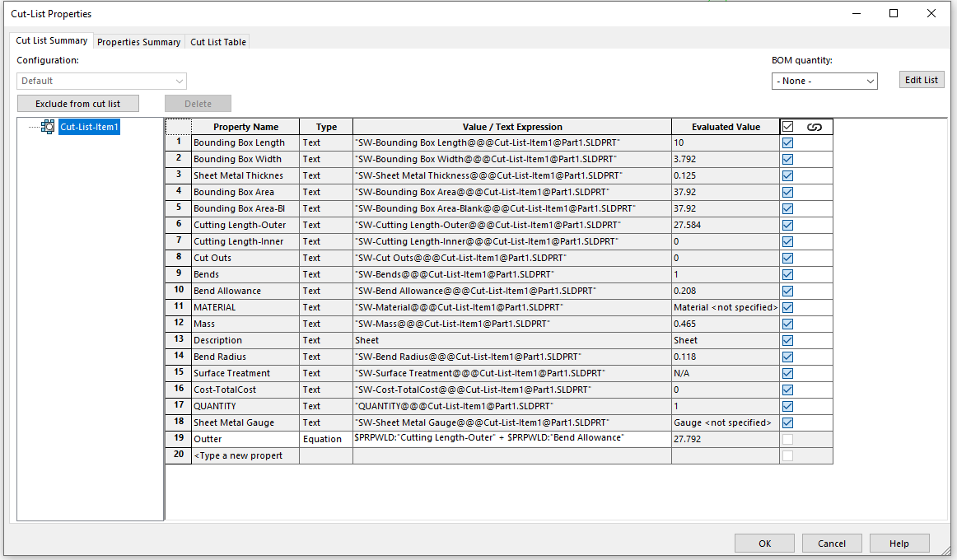Click the Edit List button
Screen dimensions: 957x560
pyautogui.click(x=922, y=80)
